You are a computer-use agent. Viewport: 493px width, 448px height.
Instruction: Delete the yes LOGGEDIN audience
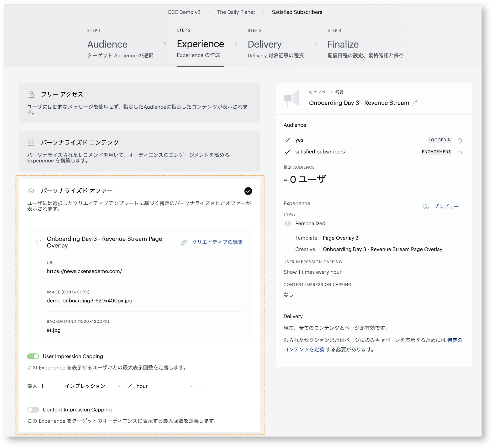[x=460, y=140]
